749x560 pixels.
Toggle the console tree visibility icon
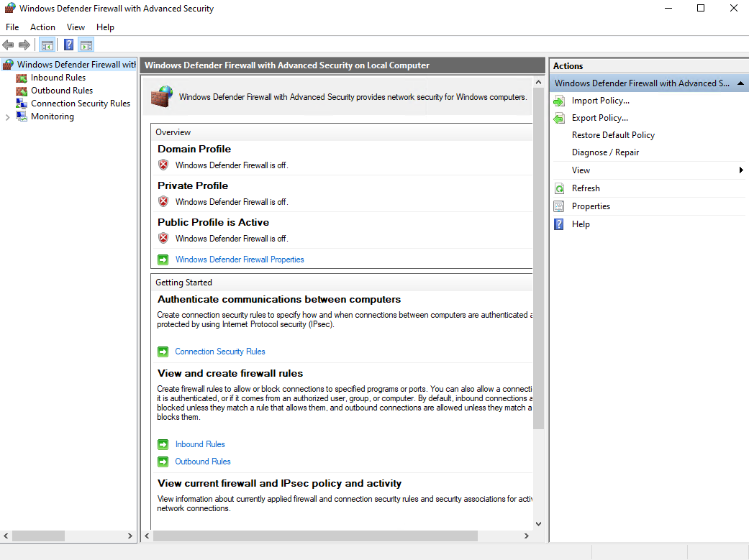click(47, 45)
